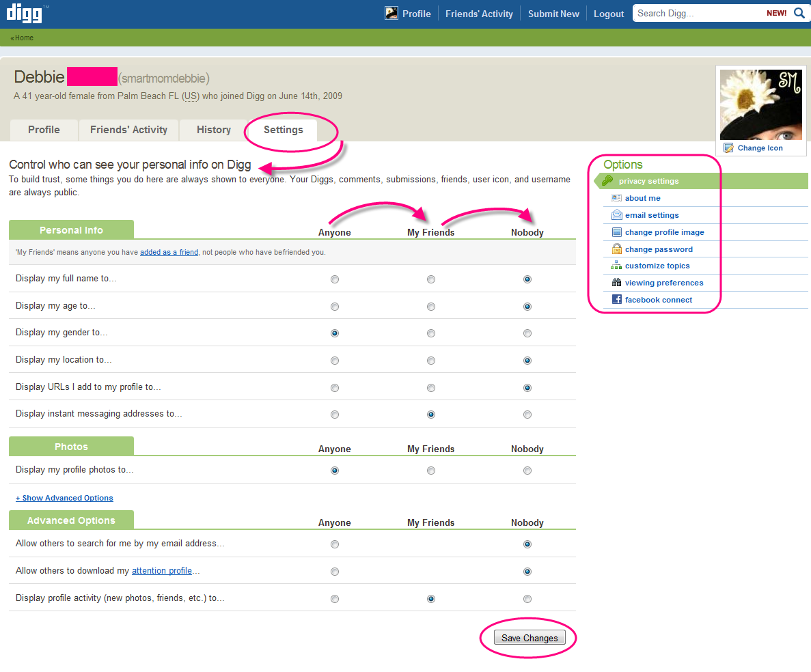Click the Search Digg input field

[697, 13]
